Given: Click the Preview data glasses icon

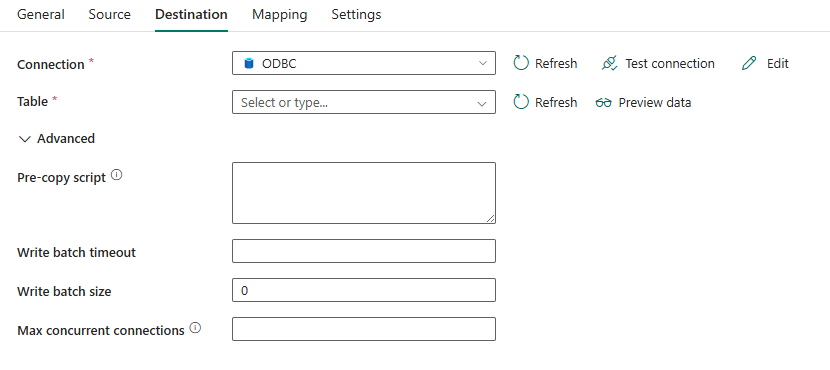Looking at the screenshot, I should 603,103.
